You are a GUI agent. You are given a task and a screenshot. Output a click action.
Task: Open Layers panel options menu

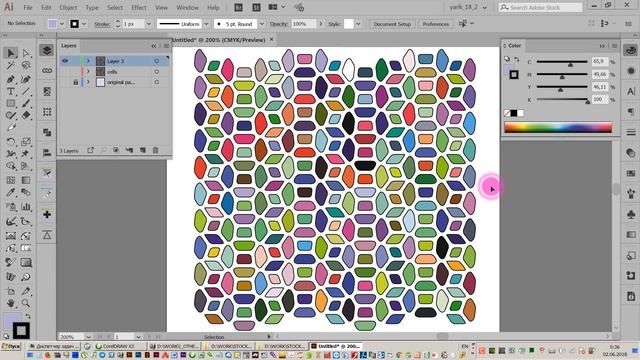click(166, 46)
